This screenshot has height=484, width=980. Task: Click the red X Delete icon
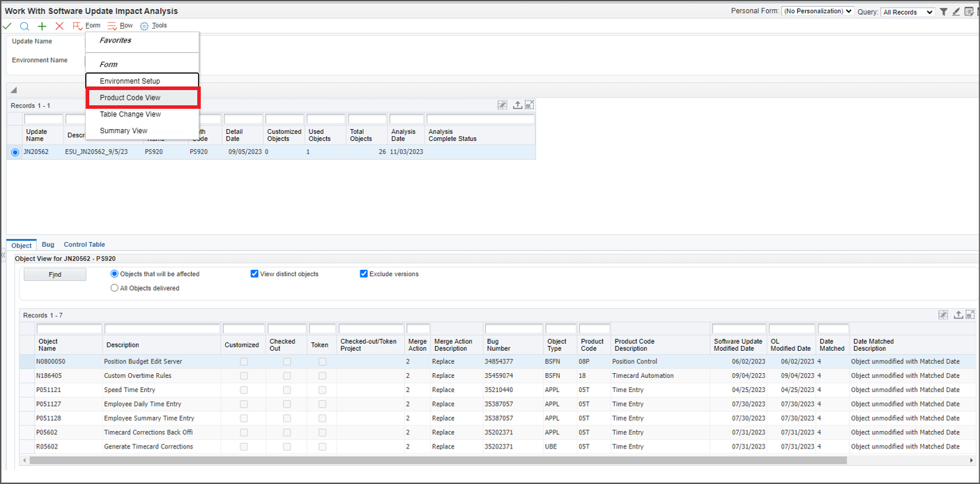[x=59, y=26]
